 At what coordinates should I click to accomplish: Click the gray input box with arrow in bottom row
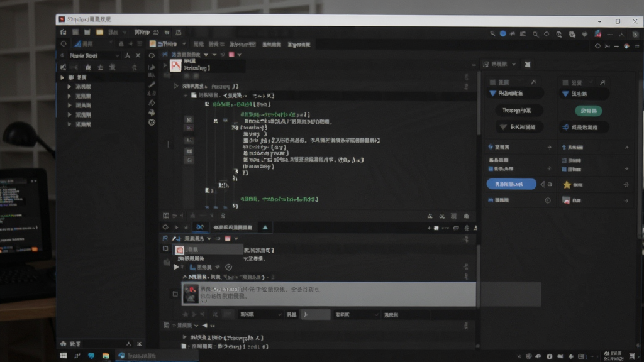click(x=316, y=315)
